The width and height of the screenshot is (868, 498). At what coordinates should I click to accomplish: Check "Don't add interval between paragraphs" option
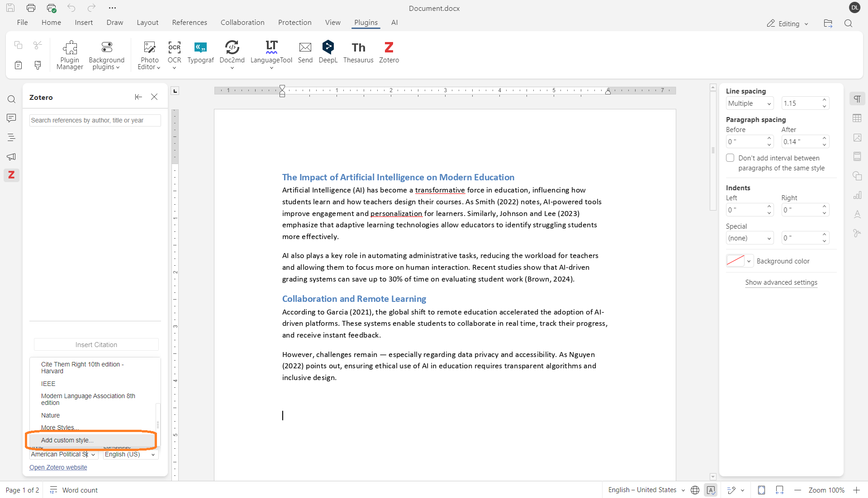(x=730, y=158)
